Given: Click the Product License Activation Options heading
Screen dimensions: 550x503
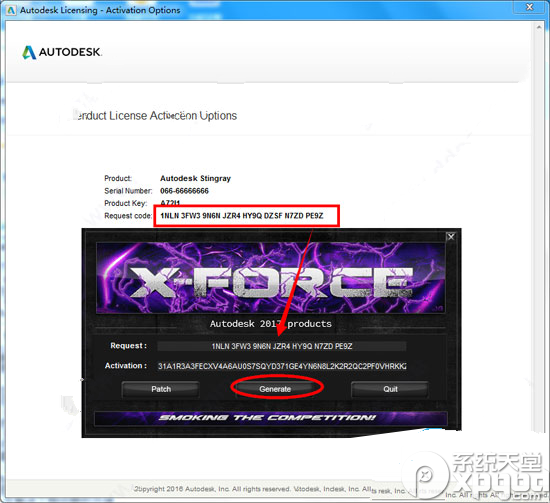Looking at the screenshot, I should [155, 115].
